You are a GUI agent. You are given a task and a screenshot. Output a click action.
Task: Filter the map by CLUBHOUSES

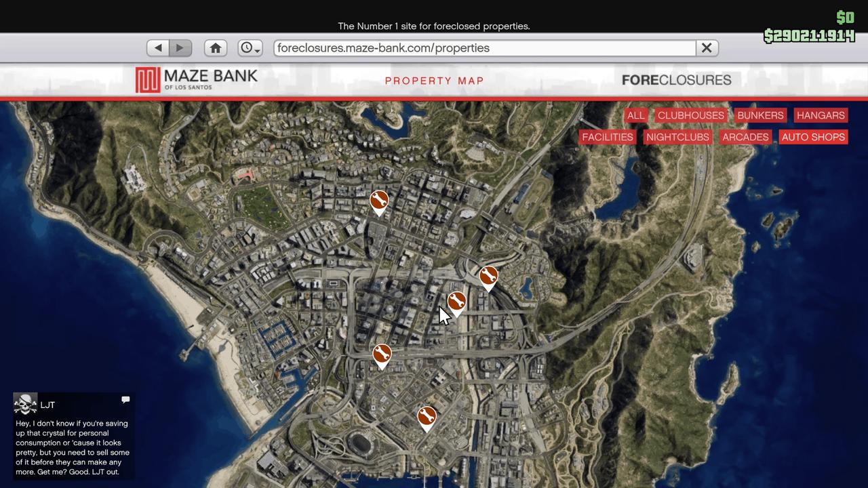coord(690,115)
